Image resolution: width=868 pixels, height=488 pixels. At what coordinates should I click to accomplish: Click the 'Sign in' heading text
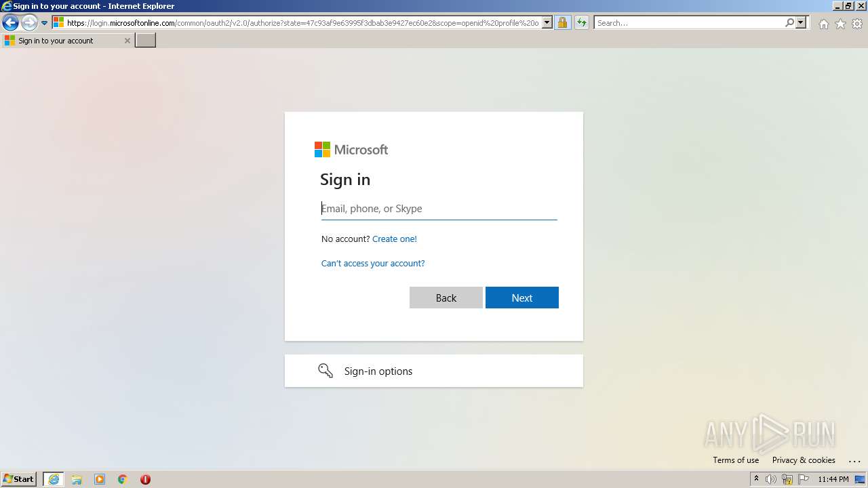tap(345, 180)
